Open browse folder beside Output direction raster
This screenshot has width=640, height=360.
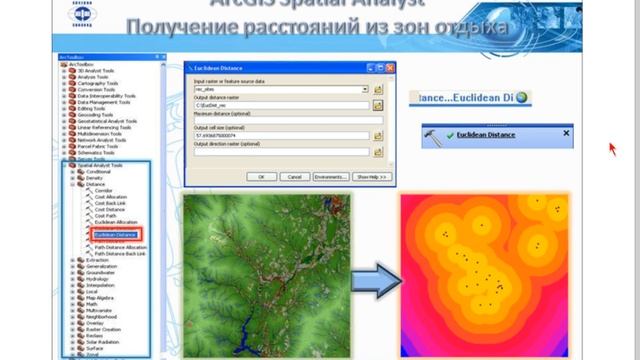378,152
